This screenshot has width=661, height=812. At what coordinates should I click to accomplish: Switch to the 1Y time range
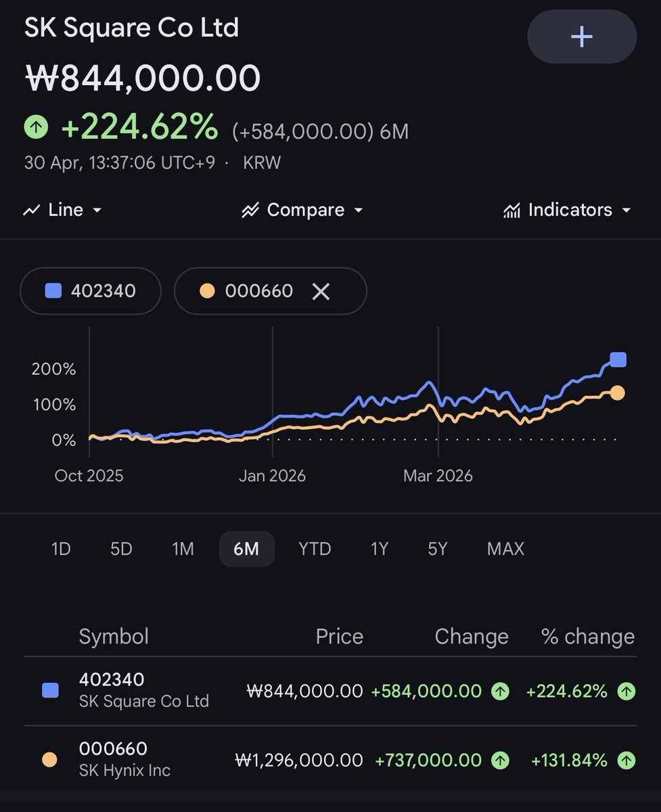coord(380,548)
